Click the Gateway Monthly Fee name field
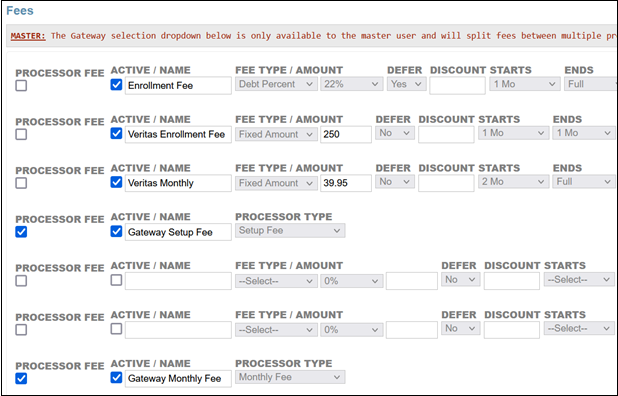Viewport: 618px width, 396px height. click(x=178, y=379)
